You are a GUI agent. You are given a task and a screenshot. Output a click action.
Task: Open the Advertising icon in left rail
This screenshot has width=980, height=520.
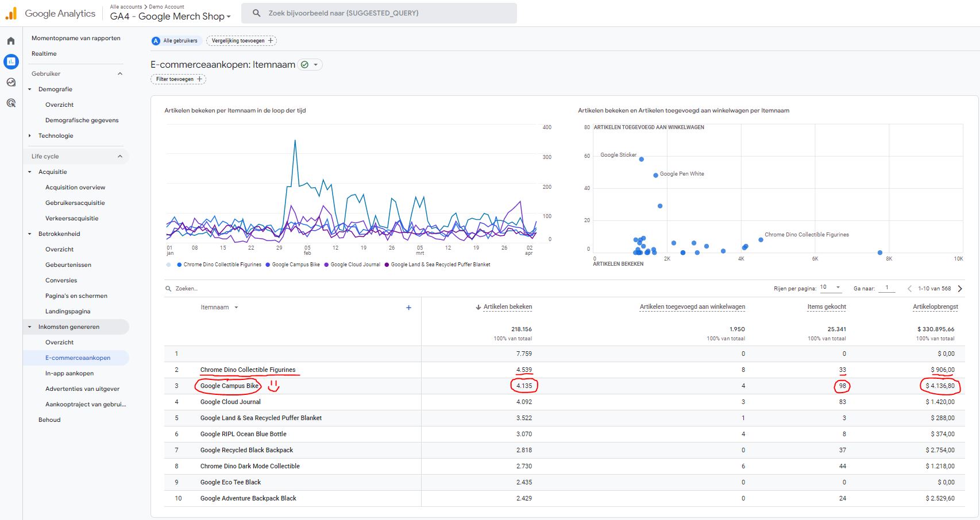pyautogui.click(x=11, y=103)
